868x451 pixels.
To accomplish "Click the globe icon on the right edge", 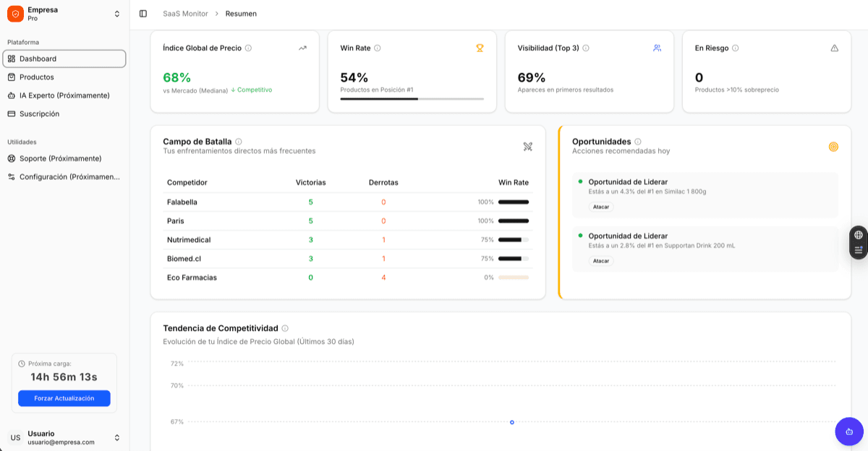I will pyautogui.click(x=858, y=235).
